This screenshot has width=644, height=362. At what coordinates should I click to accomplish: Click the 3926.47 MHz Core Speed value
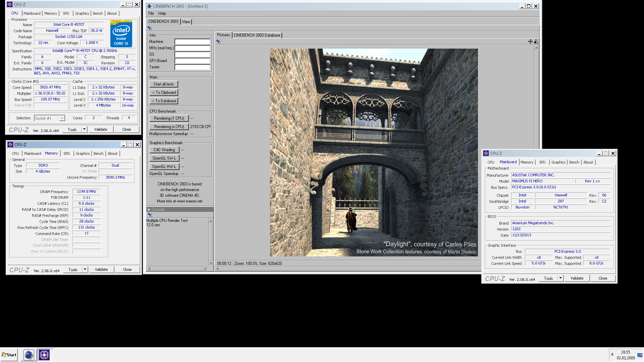pos(50,87)
